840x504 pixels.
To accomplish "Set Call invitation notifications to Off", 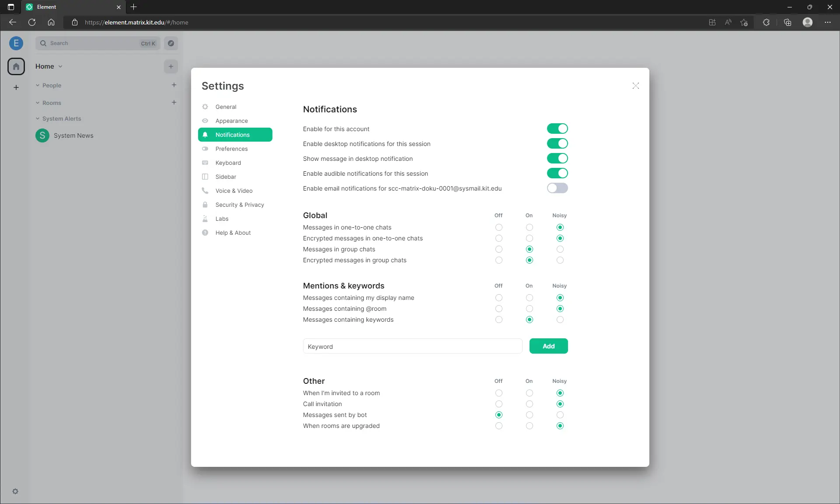I will tap(498, 404).
